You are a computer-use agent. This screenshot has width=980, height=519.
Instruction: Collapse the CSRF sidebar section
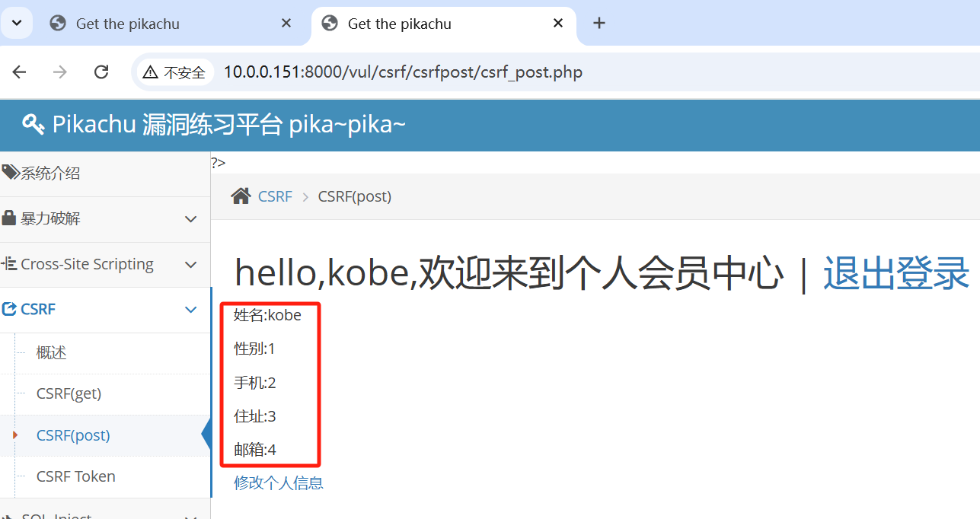190,309
